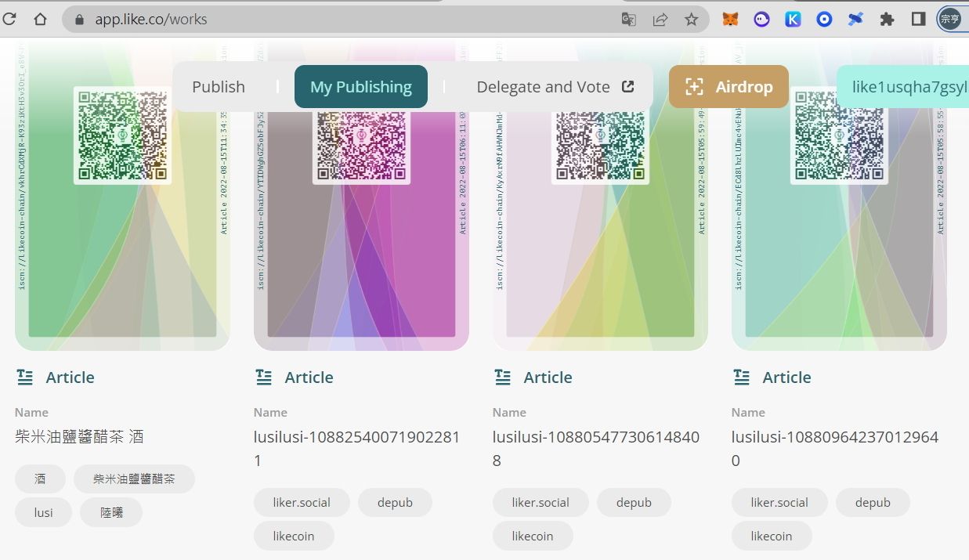This screenshot has height=560, width=969.
Task: Open the Extensions puzzle piece menu
Action: [887, 20]
